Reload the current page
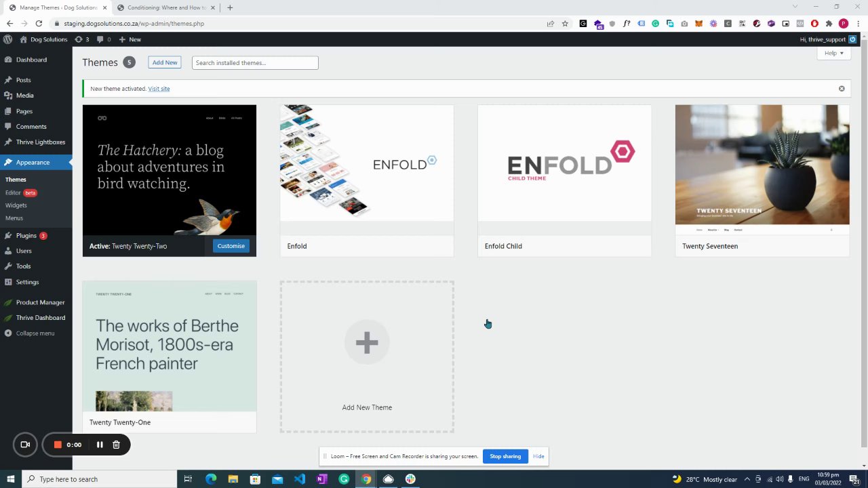The image size is (868, 488). point(39,24)
